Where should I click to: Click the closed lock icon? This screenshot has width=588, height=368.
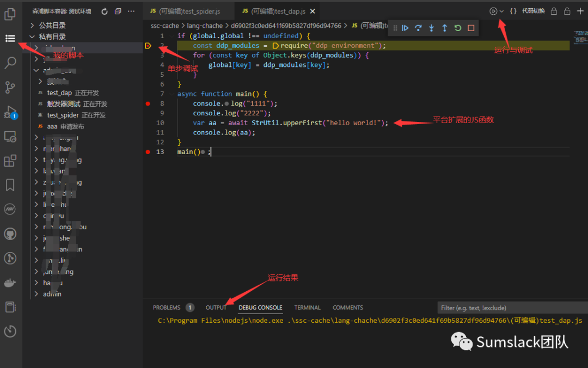click(554, 11)
